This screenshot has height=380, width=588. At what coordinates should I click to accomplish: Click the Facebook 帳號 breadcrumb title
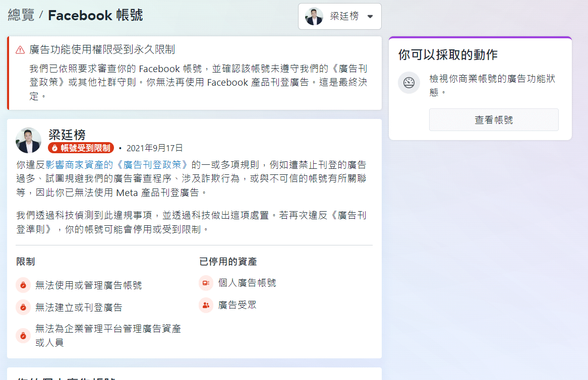point(95,15)
